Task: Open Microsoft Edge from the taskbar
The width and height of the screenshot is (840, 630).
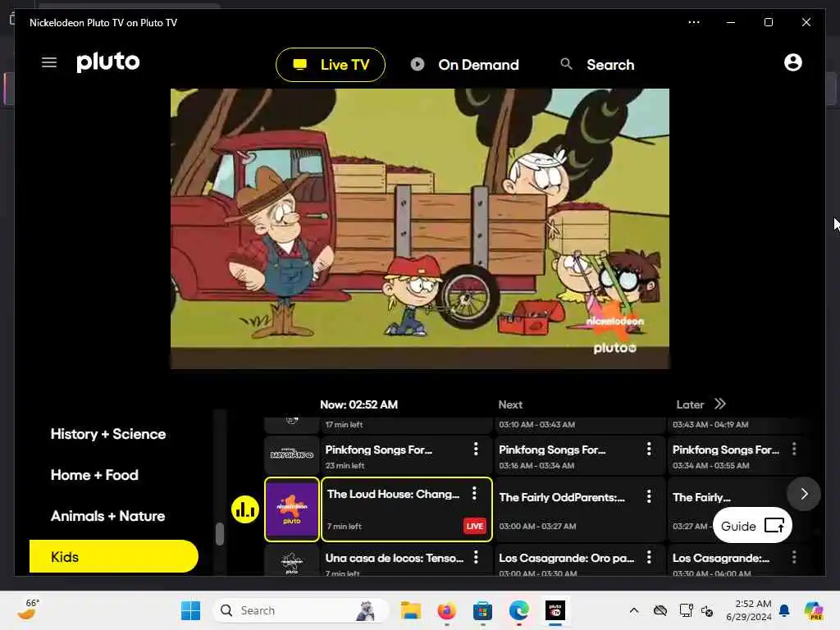Action: pyautogui.click(x=518, y=610)
